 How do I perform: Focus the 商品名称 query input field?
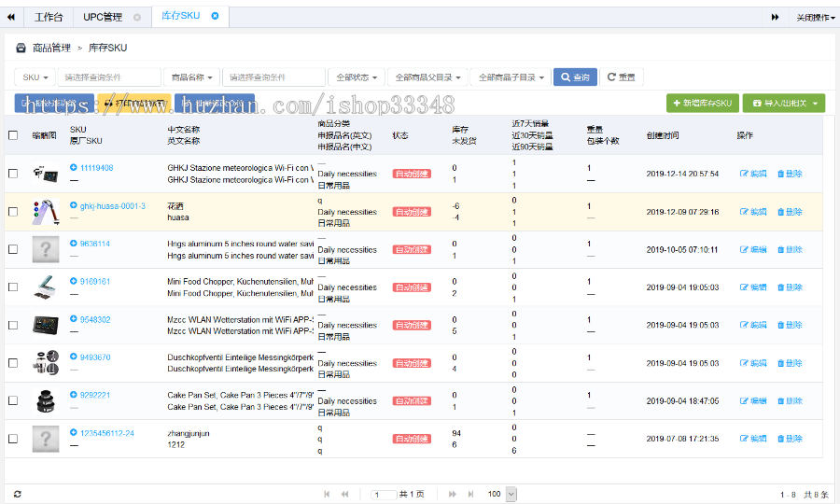pyautogui.click(x=273, y=77)
